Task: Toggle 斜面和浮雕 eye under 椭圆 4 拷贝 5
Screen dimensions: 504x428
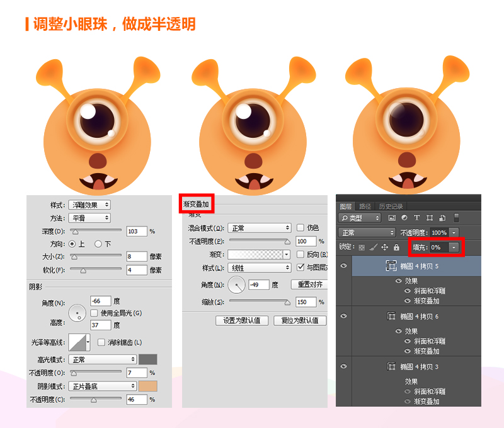Action: [x=408, y=291]
